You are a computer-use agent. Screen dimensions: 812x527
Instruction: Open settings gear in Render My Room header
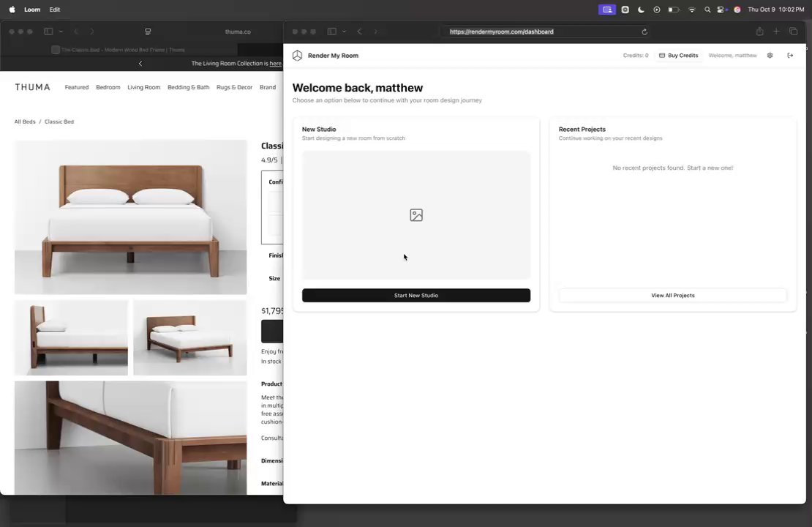coord(770,56)
